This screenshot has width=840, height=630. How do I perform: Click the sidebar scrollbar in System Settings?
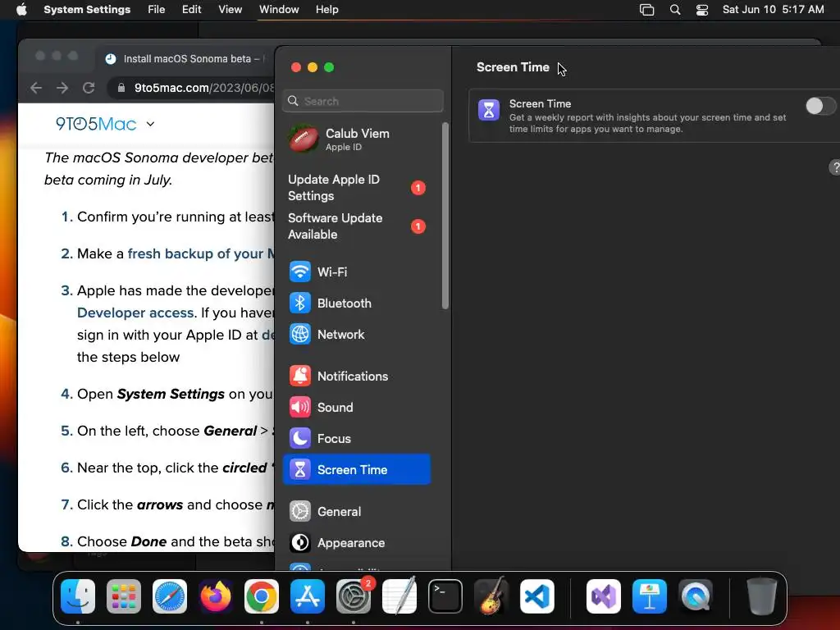click(445, 216)
